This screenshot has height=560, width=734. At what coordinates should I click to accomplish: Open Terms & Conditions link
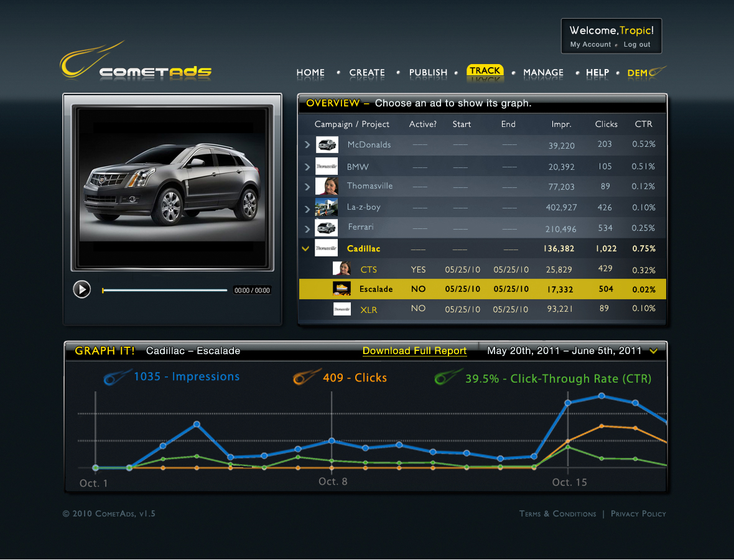[558, 514]
